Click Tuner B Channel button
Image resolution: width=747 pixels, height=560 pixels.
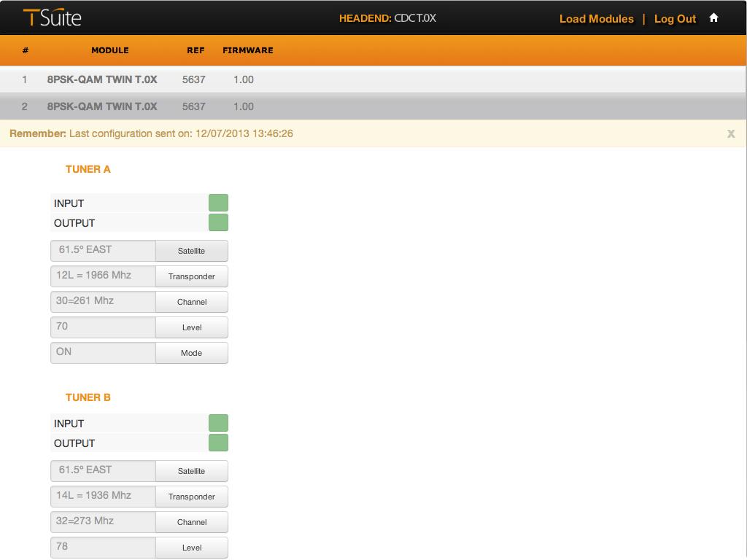[x=192, y=522]
